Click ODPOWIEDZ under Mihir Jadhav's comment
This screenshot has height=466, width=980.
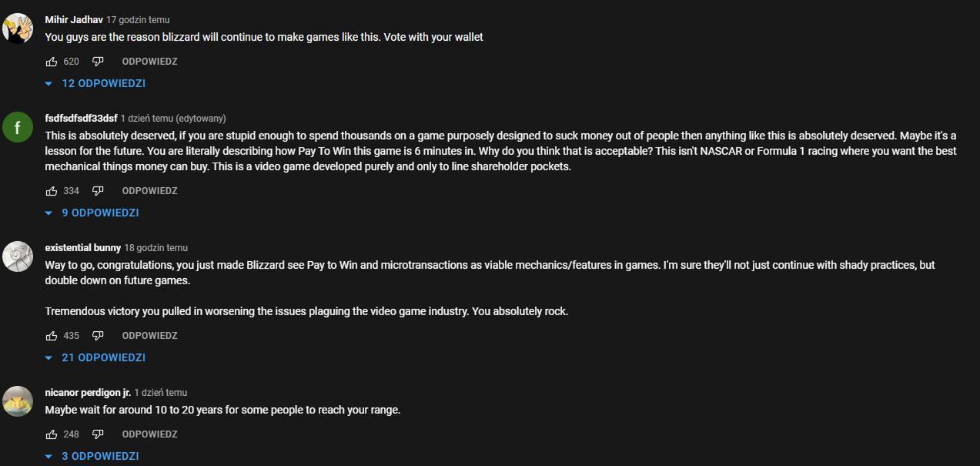(149, 62)
